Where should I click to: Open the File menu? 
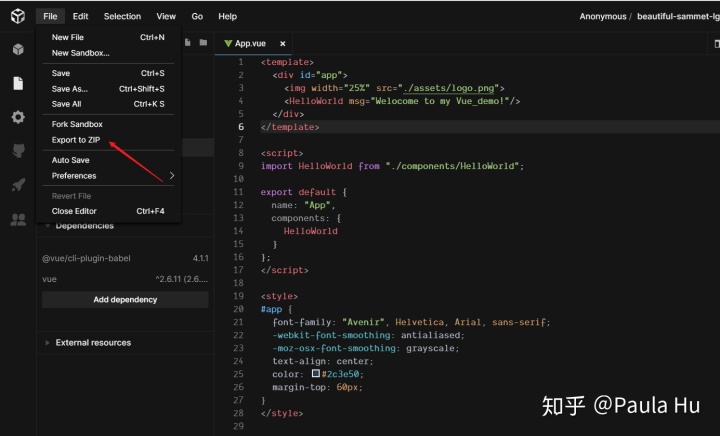[x=50, y=16]
